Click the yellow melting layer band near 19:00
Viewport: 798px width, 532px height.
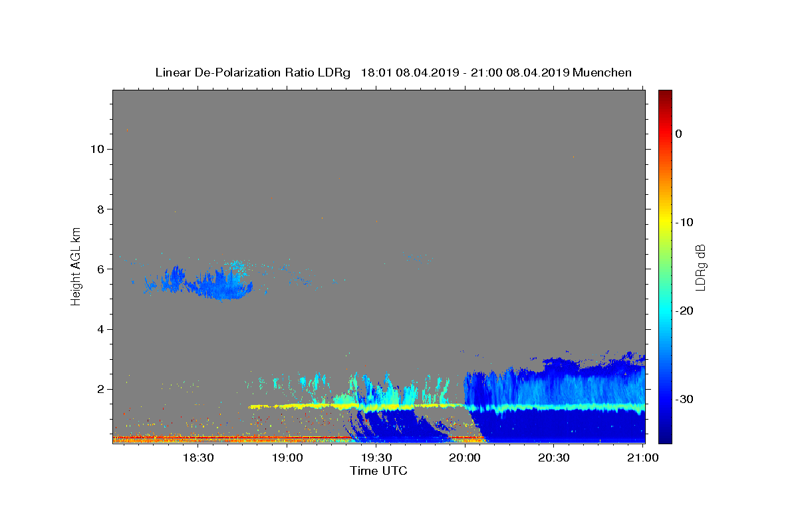[x=293, y=406]
